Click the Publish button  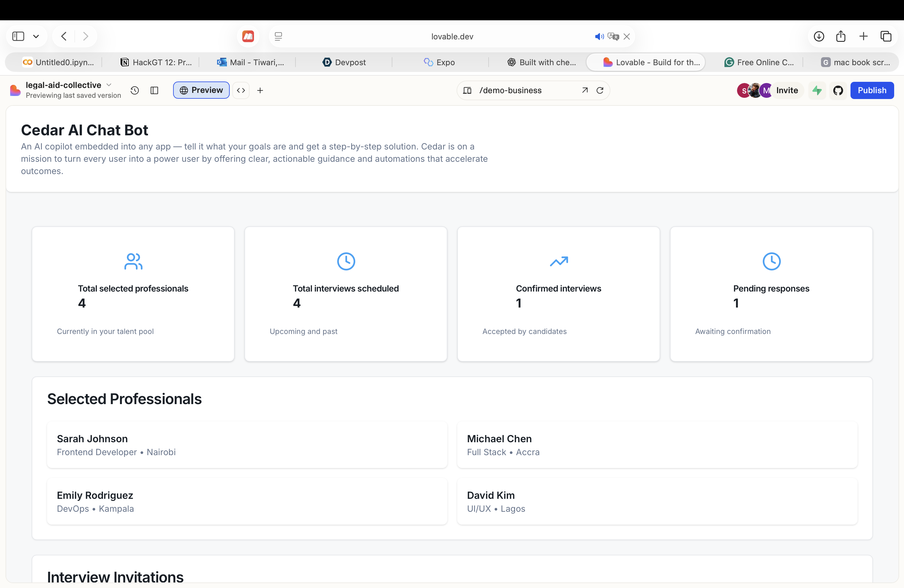[x=872, y=90]
